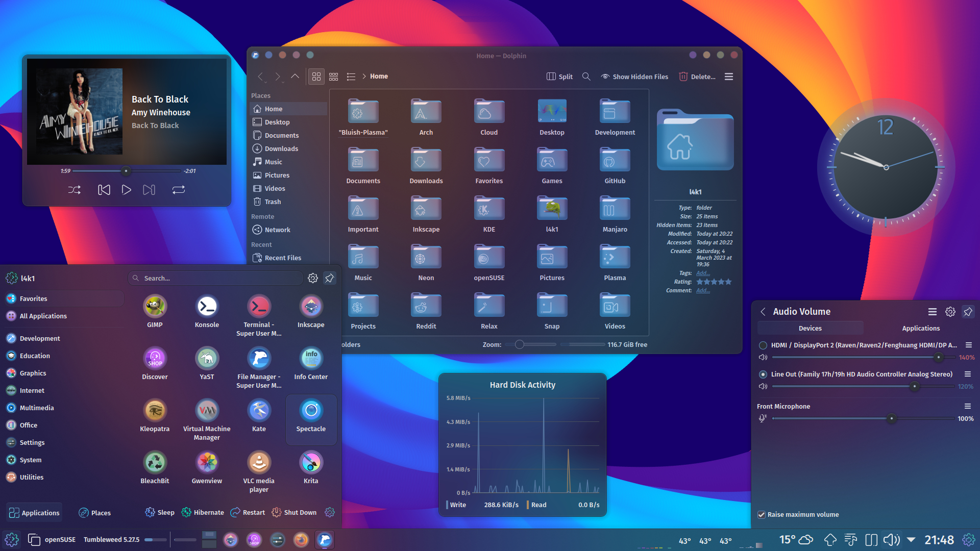This screenshot has width=980, height=551.
Task: Split the Dolphin view
Action: point(559,77)
